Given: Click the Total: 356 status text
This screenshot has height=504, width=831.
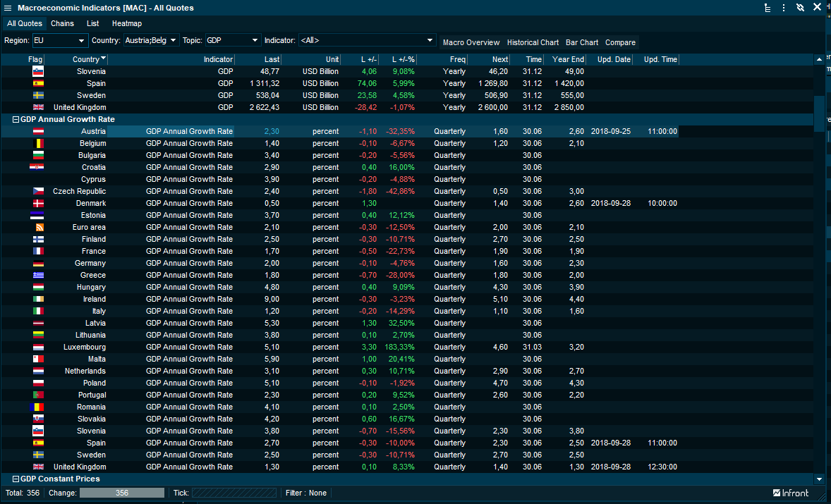Looking at the screenshot, I should [x=23, y=493].
